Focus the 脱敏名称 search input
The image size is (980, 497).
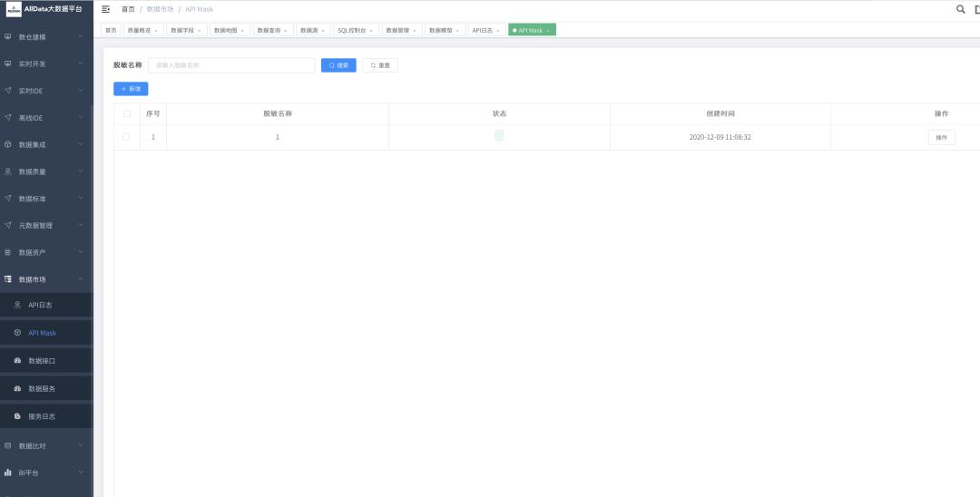point(231,65)
